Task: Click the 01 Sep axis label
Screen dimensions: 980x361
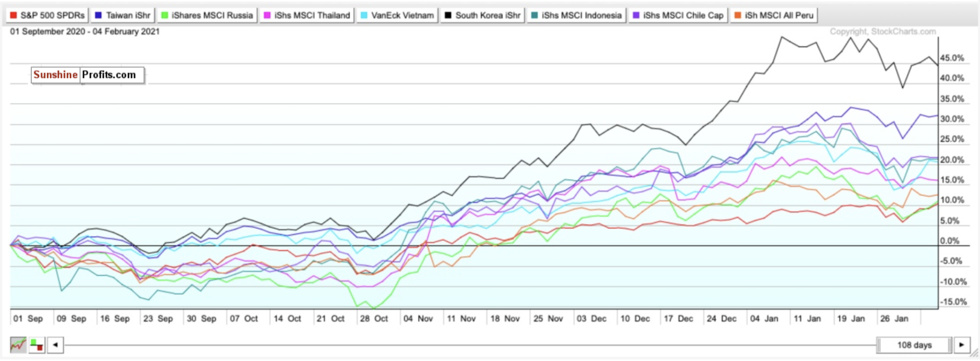Action: click(x=28, y=319)
